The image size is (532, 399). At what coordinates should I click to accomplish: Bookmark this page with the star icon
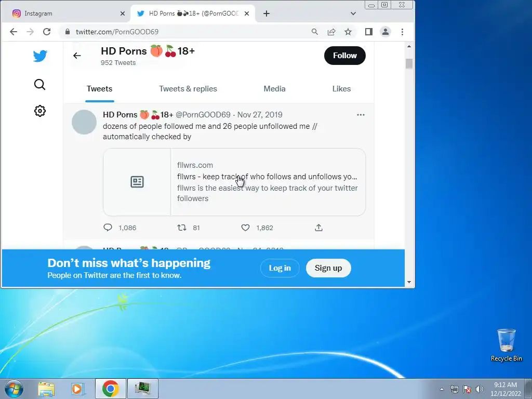pyautogui.click(x=348, y=32)
